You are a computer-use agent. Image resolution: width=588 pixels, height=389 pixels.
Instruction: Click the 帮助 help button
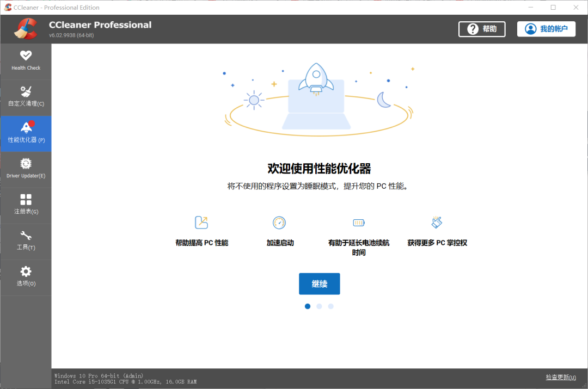[482, 29]
